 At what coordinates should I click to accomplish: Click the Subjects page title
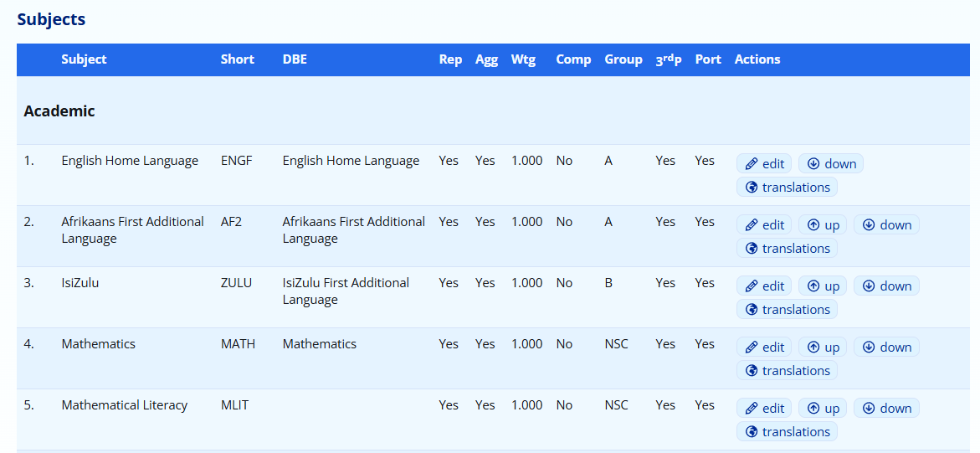click(x=51, y=19)
